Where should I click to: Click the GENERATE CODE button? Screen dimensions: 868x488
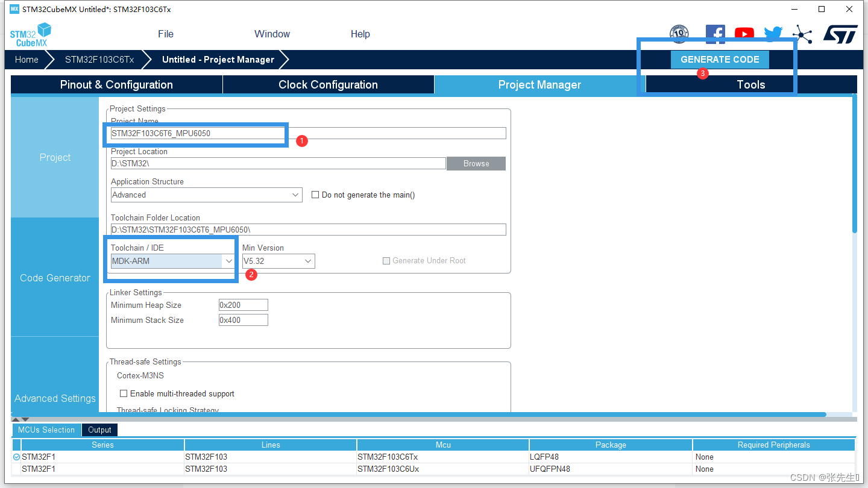click(x=720, y=60)
